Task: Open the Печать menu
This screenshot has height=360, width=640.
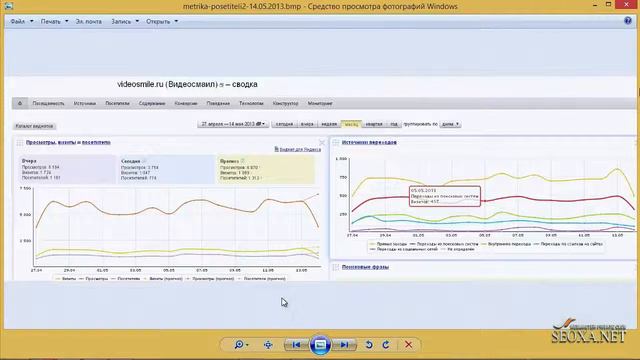Action: click(x=51, y=21)
